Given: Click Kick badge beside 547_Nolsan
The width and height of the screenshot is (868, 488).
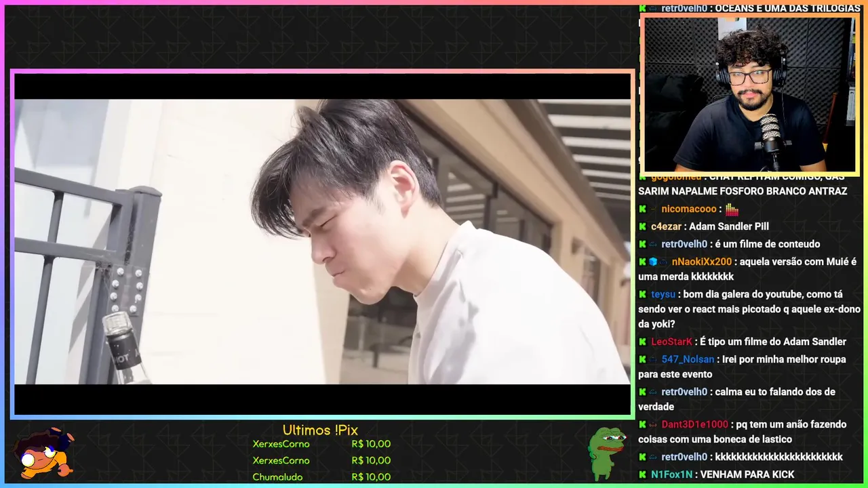Looking at the screenshot, I should coord(642,359).
